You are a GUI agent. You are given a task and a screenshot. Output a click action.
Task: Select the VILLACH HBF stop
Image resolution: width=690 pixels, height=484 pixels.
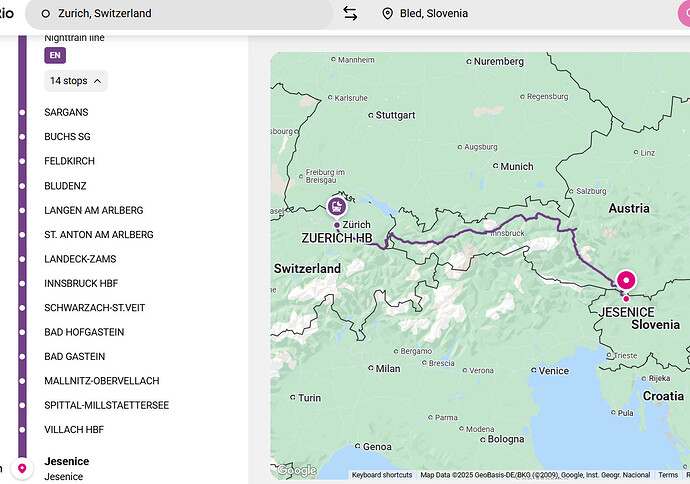(74, 429)
